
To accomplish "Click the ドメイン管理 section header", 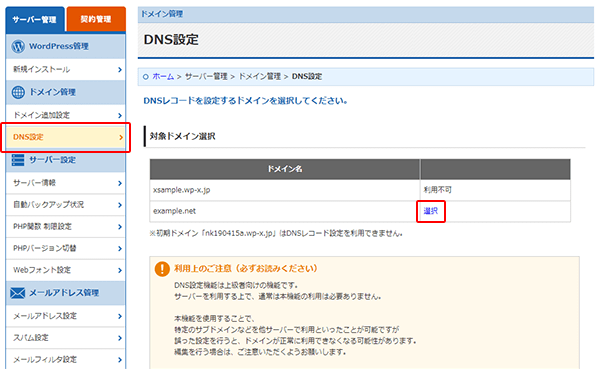I will pos(65,92).
